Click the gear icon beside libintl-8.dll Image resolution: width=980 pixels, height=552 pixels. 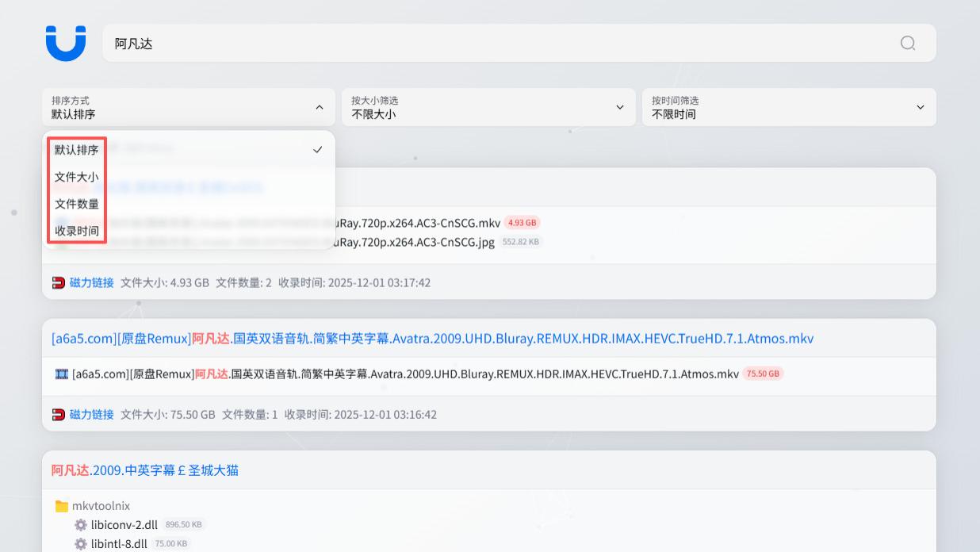click(x=78, y=543)
